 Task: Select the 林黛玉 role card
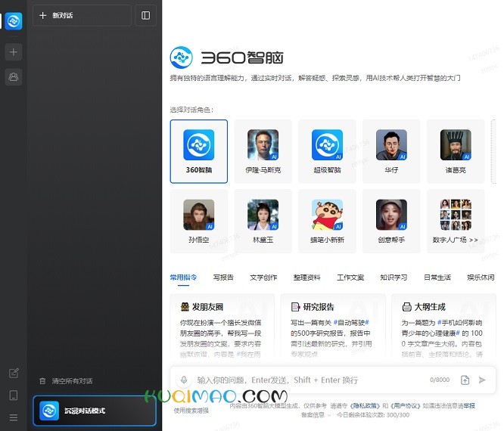(263, 222)
